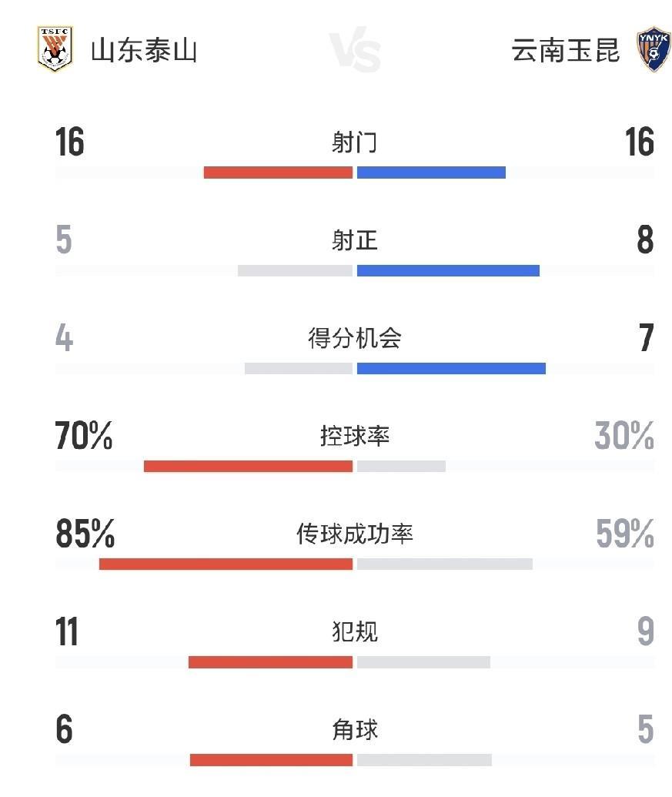Click the red bar under 角球
This screenshot has height=797, width=672.
(x=271, y=760)
